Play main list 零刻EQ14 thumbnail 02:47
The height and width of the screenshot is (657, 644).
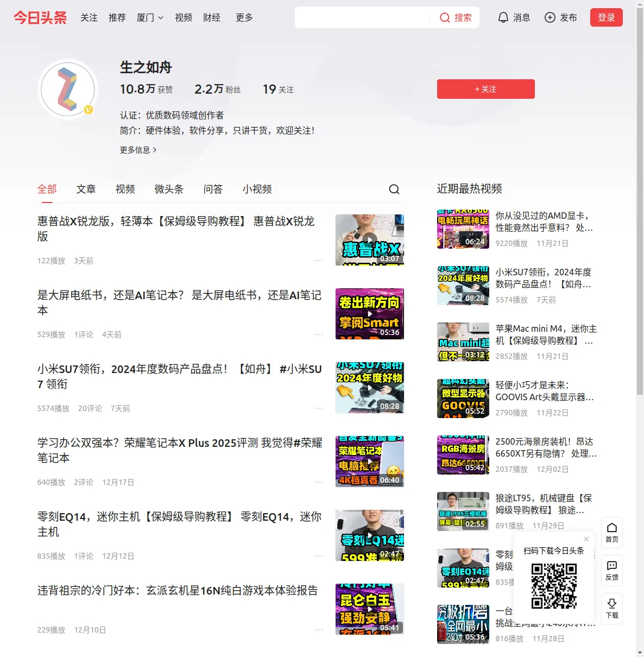point(370,535)
